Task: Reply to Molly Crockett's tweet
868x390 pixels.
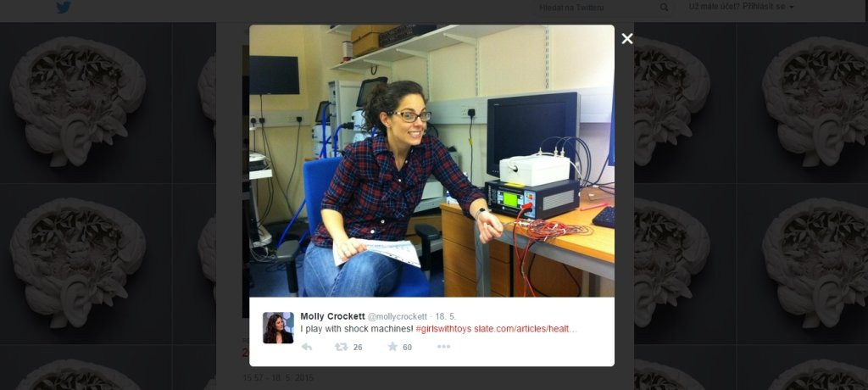Action: [307, 347]
